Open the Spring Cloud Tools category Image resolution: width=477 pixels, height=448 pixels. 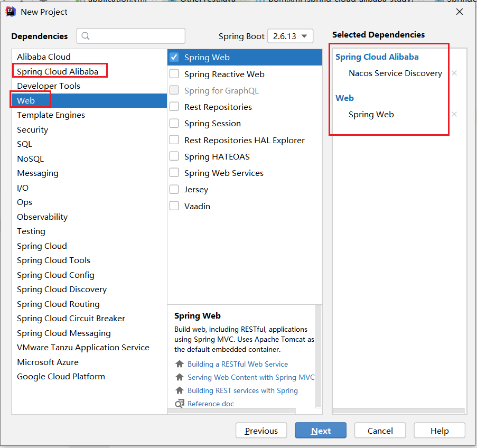click(x=89, y=260)
